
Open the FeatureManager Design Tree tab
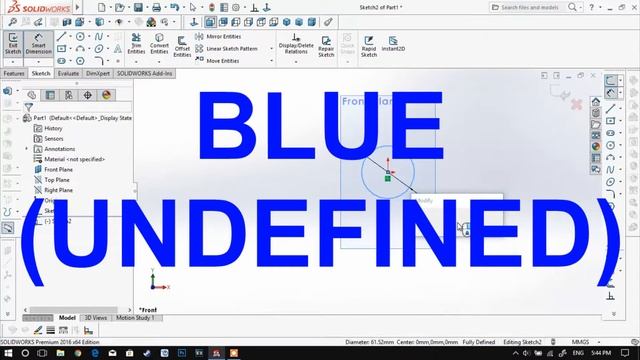(x=31, y=95)
